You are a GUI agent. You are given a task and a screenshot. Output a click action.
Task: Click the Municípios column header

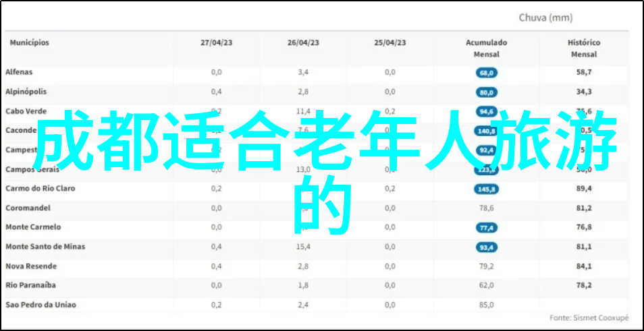(x=30, y=42)
